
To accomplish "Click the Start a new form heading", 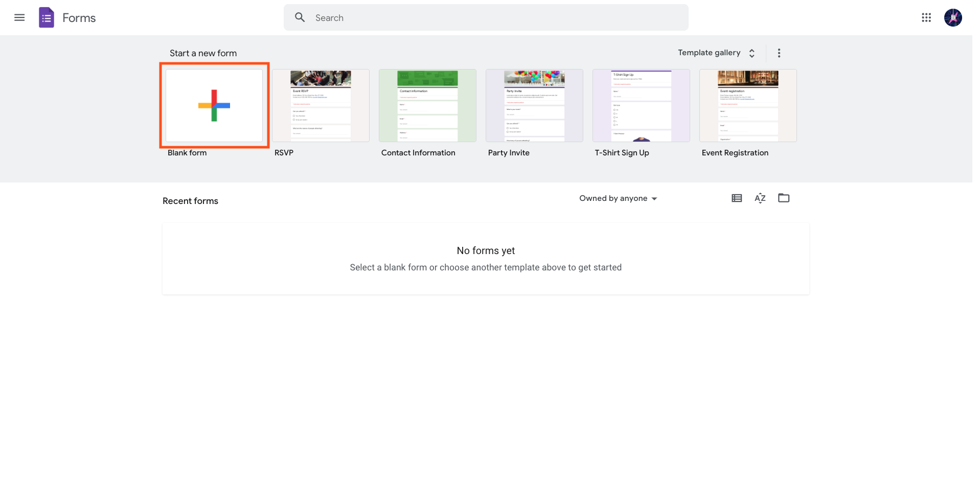I will point(203,53).
